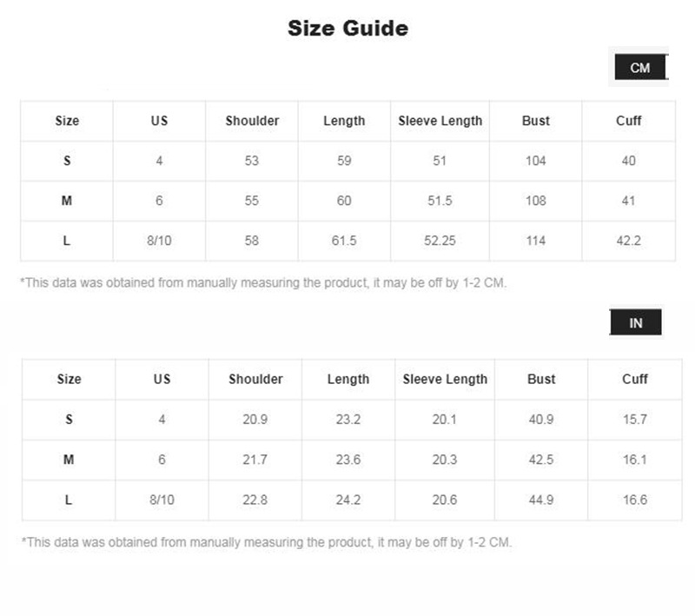This screenshot has width=695, height=616.
Task: Click the 52.25 sleeve length cell
Action: coord(440,241)
